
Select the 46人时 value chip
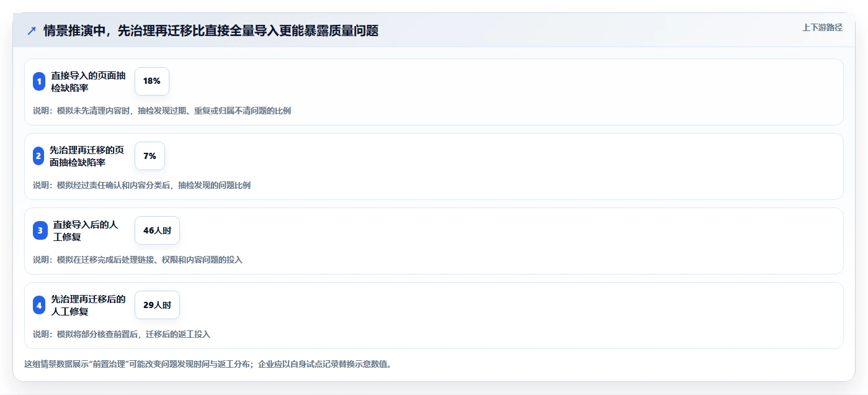click(157, 230)
